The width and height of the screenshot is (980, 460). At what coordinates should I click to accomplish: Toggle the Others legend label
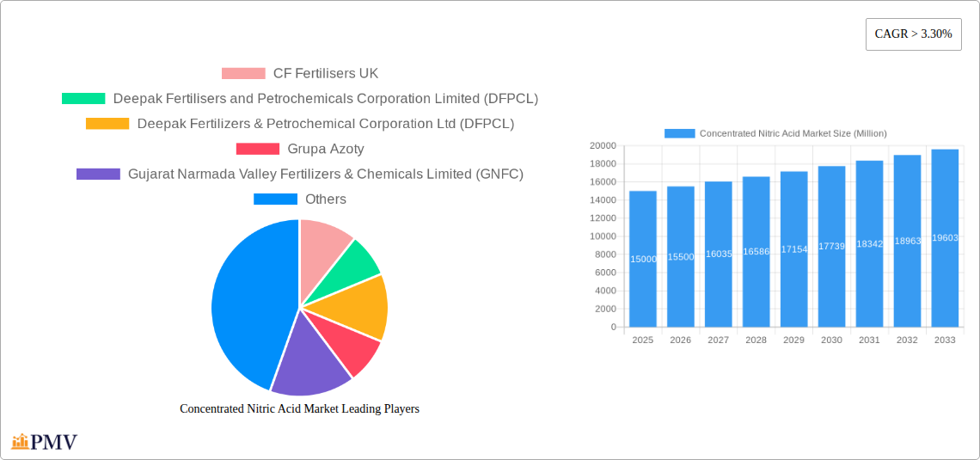click(326, 199)
